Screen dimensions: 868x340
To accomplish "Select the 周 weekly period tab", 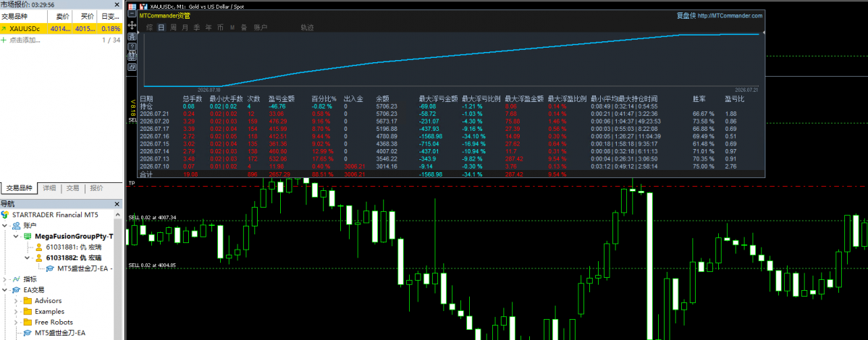I will [x=173, y=27].
